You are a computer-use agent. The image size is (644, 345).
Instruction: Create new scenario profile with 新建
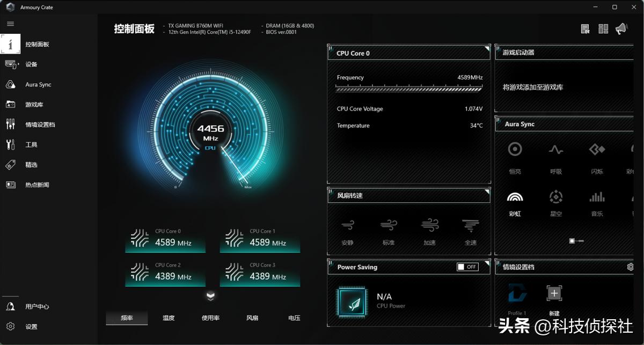click(x=554, y=293)
